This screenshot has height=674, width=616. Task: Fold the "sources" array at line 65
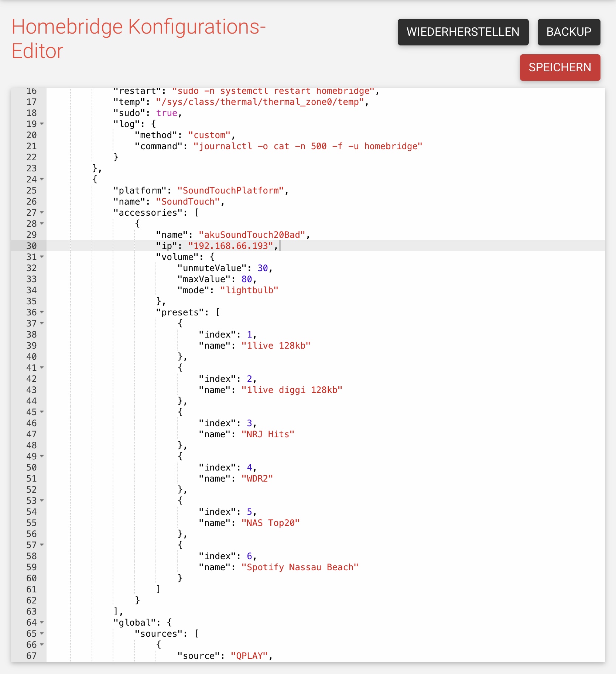[42, 633]
